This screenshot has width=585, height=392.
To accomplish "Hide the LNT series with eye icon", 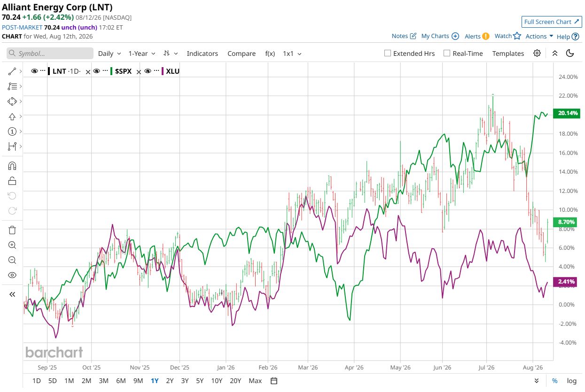I will coord(34,71).
